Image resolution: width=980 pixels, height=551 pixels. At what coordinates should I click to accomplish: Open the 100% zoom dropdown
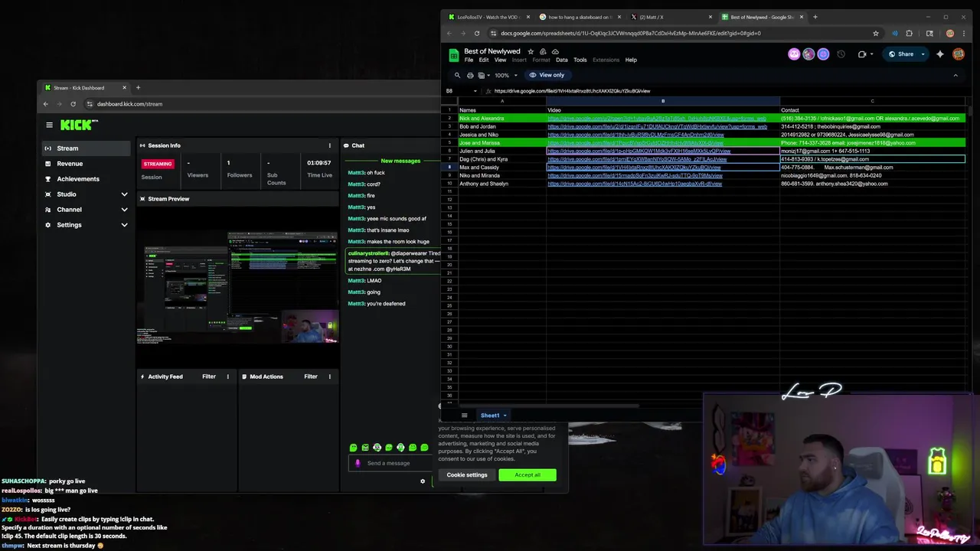tap(506, 75)
